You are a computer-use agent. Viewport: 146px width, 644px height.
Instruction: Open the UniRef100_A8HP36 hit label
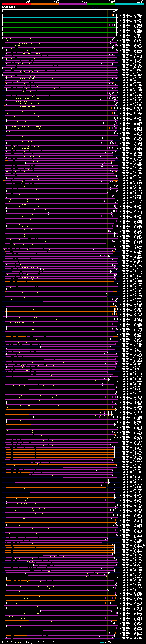pyautogui.click(x=131, y=17)
